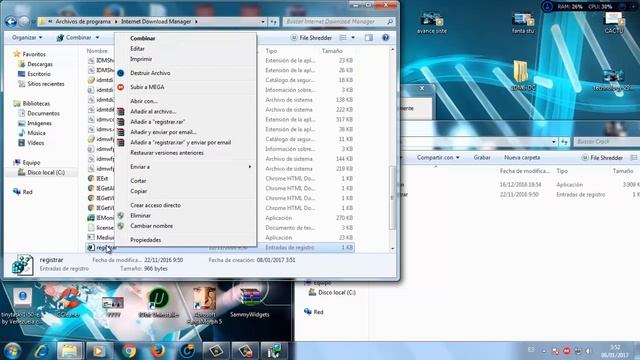
Task: Click the shield icon beside Eliminar
Action: pos(120,216)
